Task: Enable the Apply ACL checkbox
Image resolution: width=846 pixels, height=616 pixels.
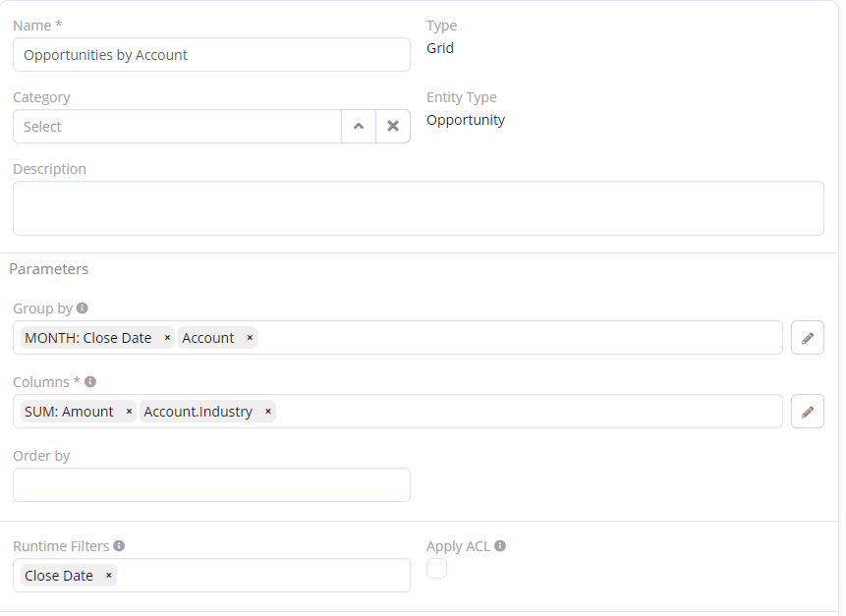Action: click(x=436, y=568)
